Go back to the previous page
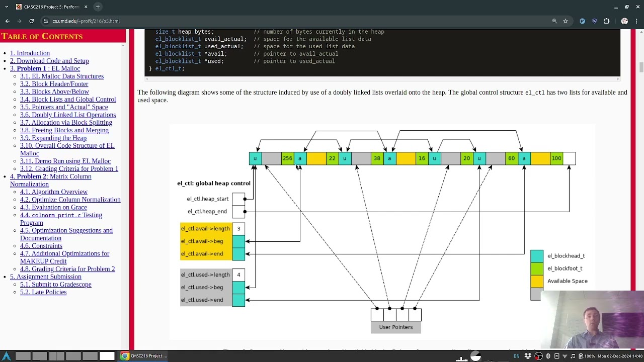The height and width of the screenshot is (362, 644). [x=8, y=21]
